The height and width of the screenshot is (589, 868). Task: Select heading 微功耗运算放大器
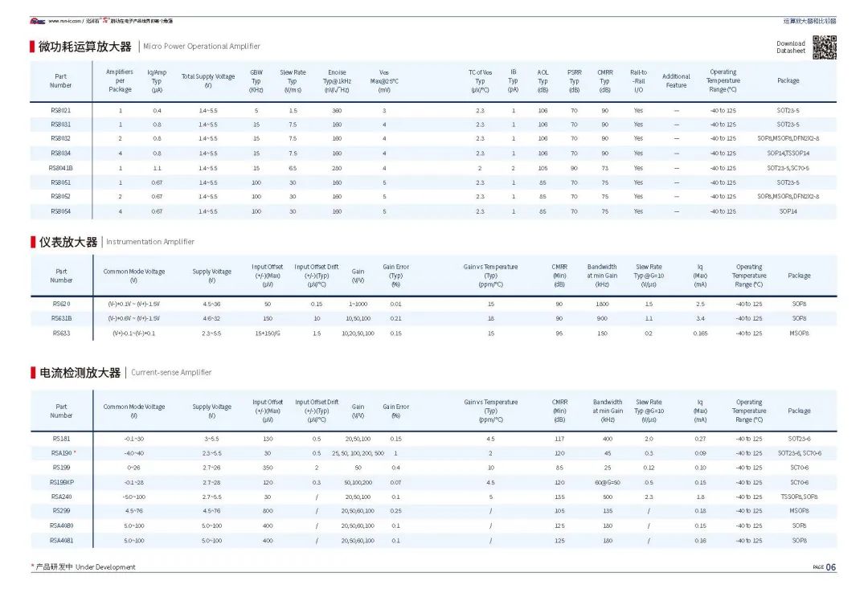click(x=84, y=47)
